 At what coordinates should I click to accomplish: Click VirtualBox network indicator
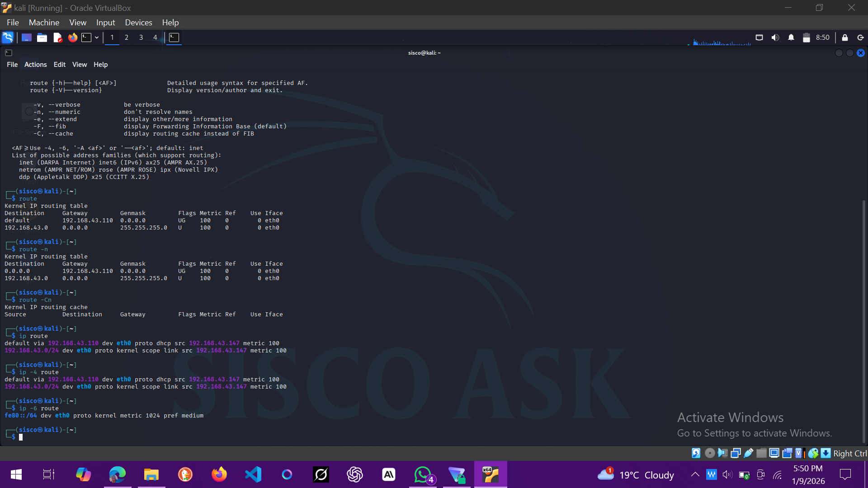click(x=736, y=453)
